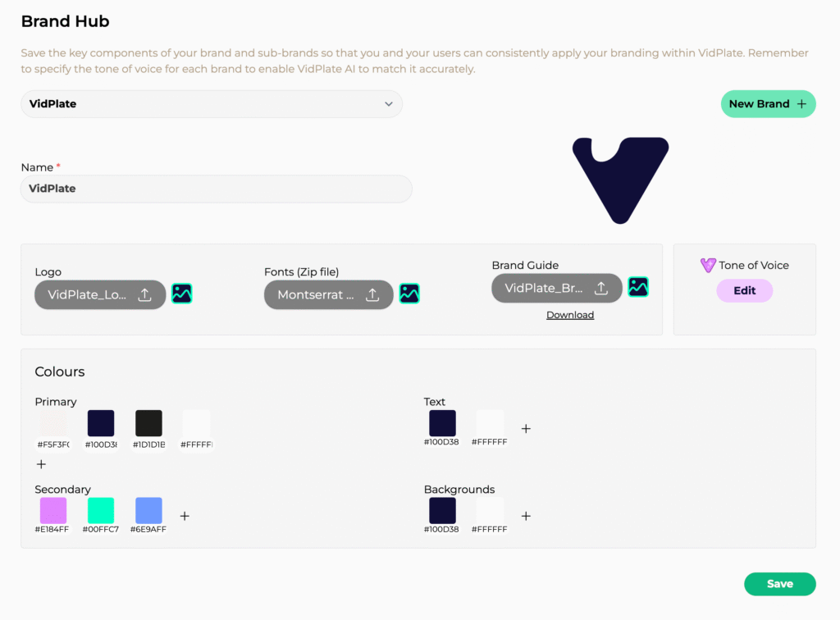Add a new Backgrounds colour
The height and width of the screenshot is (620, 840).
click(x=526, y=516)
